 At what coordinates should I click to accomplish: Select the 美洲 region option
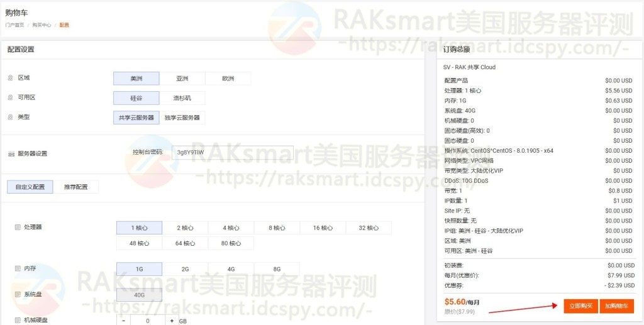[x=136, y=79]
